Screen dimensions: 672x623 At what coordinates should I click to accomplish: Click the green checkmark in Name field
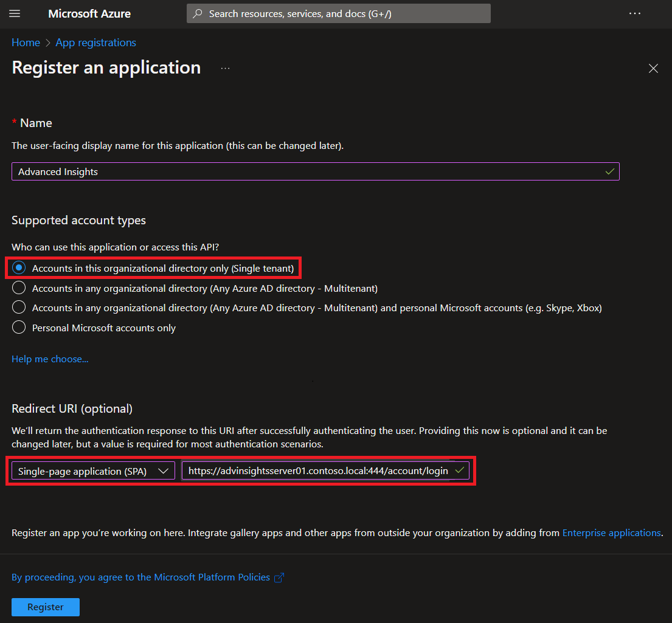point(609,172)
